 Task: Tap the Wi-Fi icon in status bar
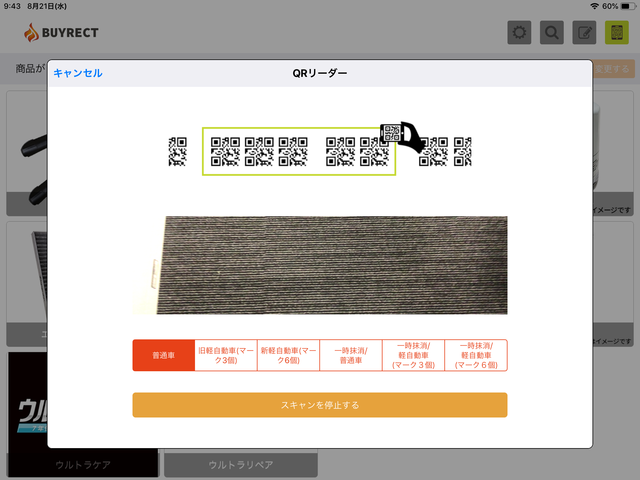[594, 6]
